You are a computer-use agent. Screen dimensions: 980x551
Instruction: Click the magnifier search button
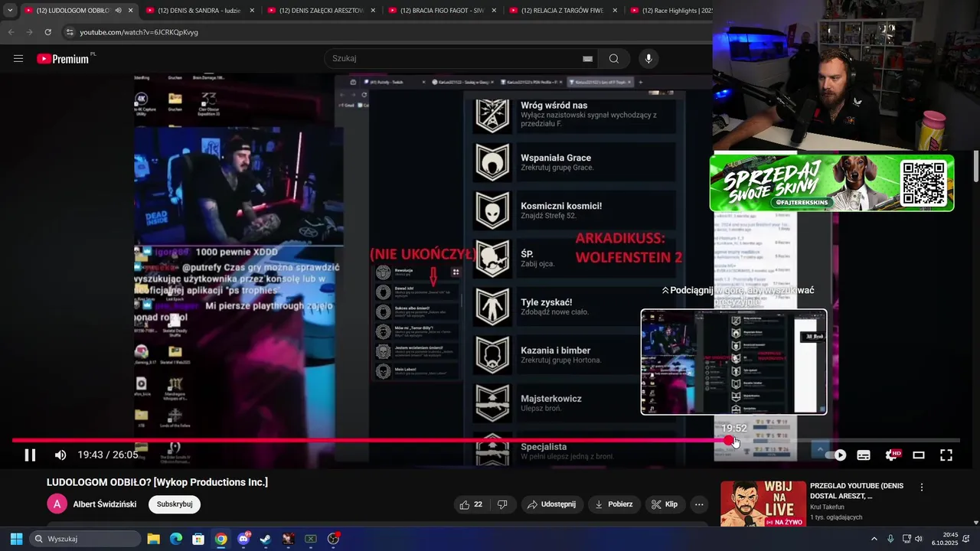pyautogui.click(x=614, y=59)
